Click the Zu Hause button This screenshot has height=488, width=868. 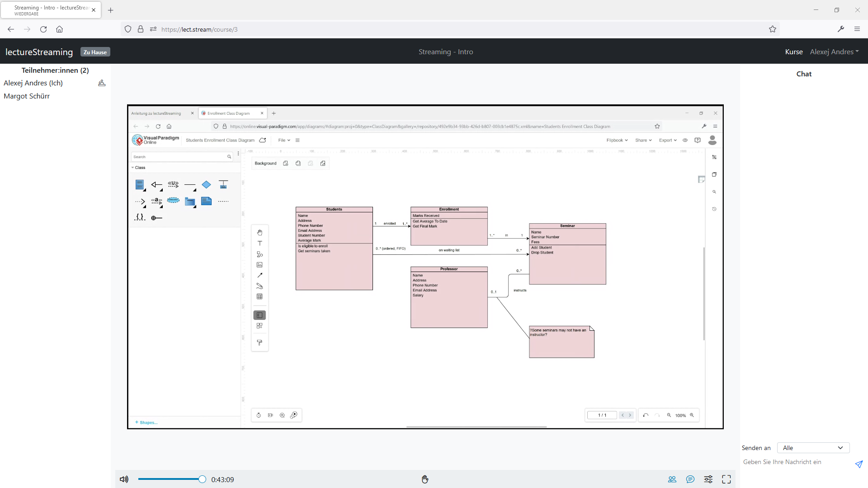(x=95, y=52)
